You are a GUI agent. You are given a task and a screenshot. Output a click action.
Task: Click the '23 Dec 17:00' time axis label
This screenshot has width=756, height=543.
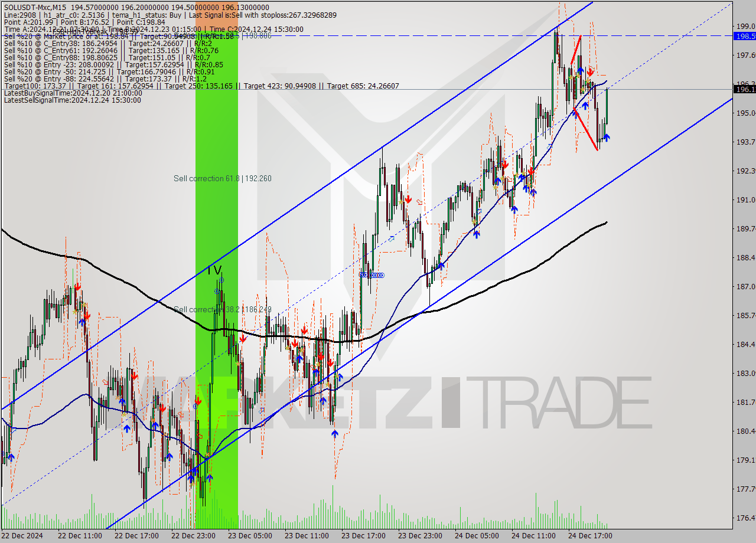pos(364,536)
